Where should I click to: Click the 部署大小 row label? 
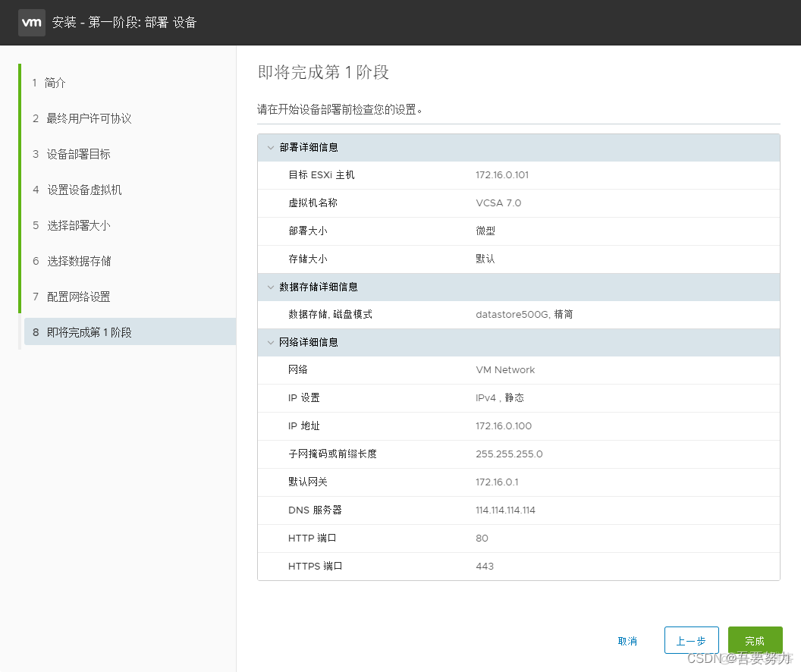(x=307, y=231)
